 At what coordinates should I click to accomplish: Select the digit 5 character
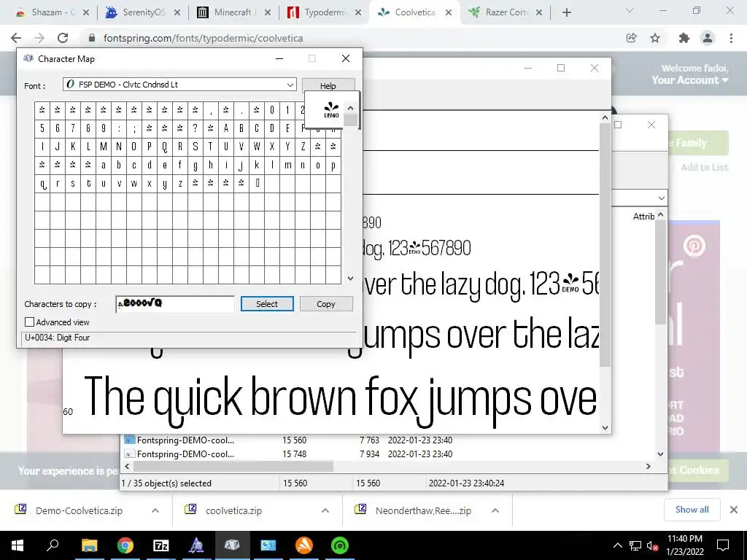[x=42, y=128]
